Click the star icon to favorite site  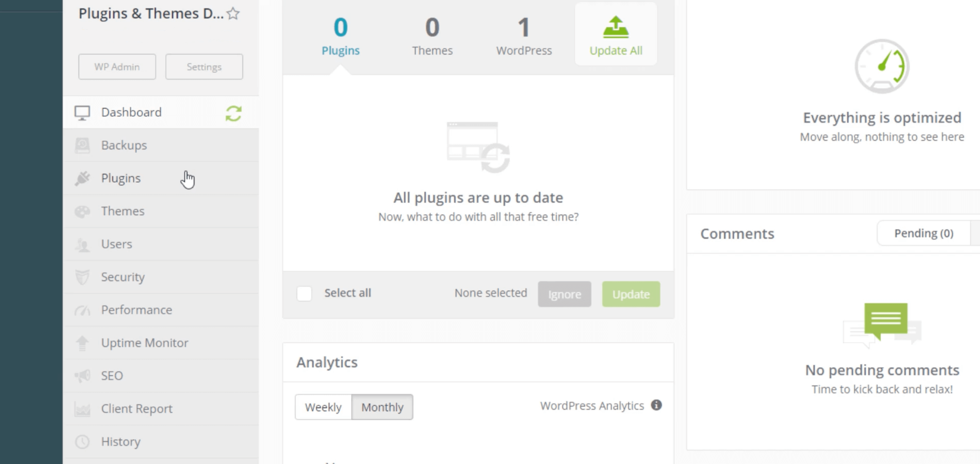[x=233, y=14]
